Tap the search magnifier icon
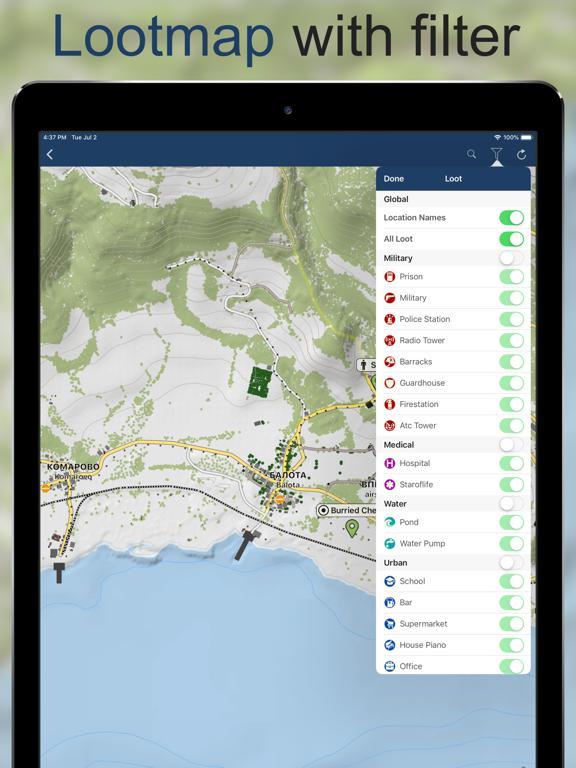576x768 pixels. (x=471, y=154)
